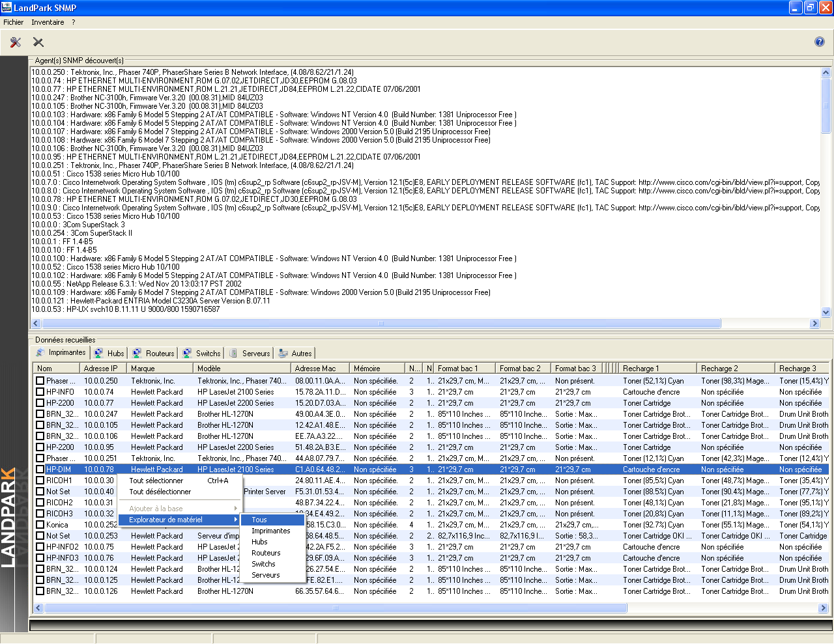The image size is (834, 644).
Task: Click the Toner Cartridge OKI Recharge 1 cell
Action: [x=657, y=536]
